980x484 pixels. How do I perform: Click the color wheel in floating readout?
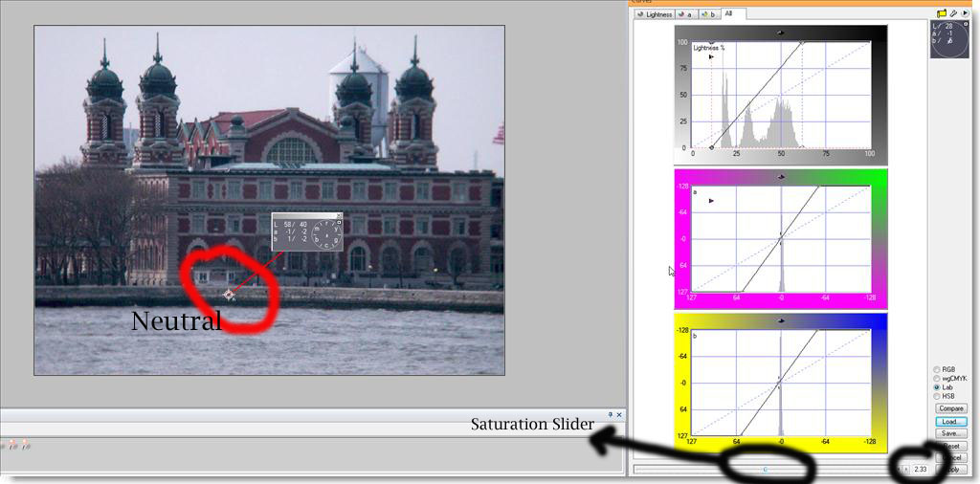click(x=326, y=234)
